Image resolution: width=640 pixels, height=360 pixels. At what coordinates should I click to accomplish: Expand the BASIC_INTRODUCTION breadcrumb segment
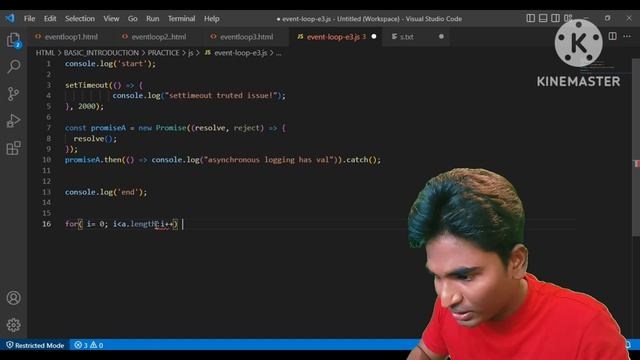tap(101, 53)
